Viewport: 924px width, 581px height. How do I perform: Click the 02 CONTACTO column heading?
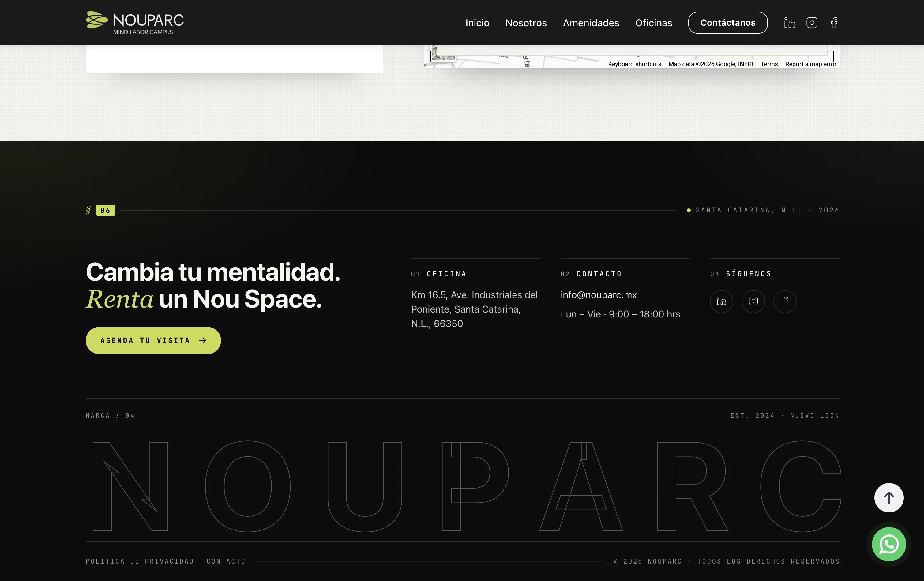(591, 274)
